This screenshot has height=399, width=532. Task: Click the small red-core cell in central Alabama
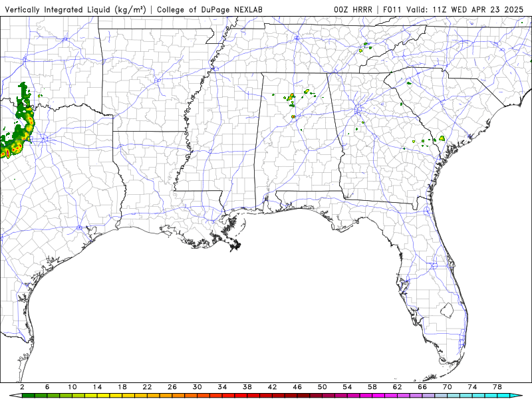point(293,117)
